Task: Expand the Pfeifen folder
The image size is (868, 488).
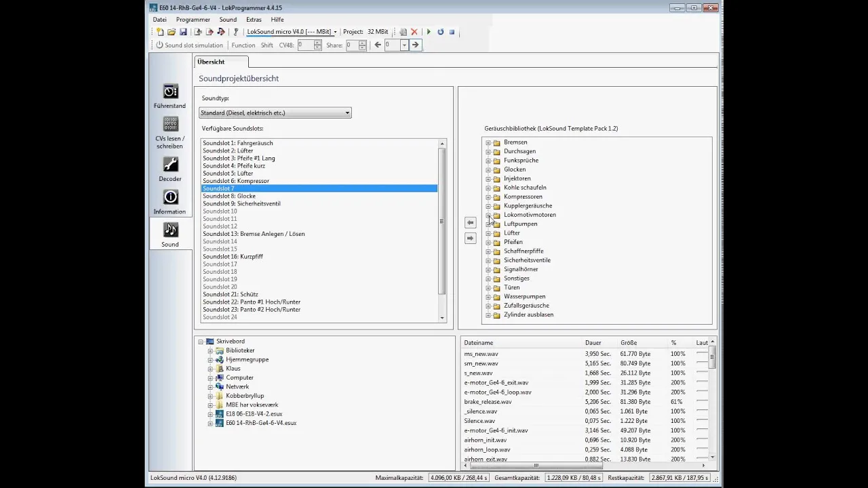Action: click(488, 242)
